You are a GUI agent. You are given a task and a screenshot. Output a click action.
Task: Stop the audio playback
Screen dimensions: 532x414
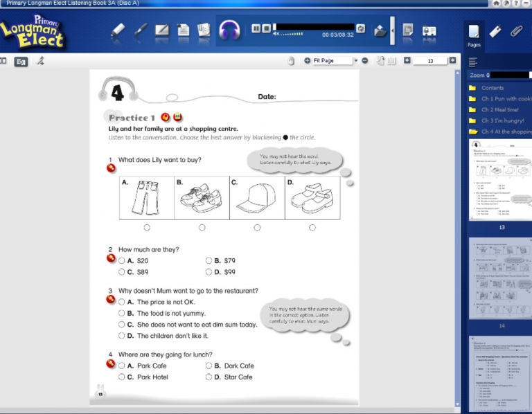[266, 28]
